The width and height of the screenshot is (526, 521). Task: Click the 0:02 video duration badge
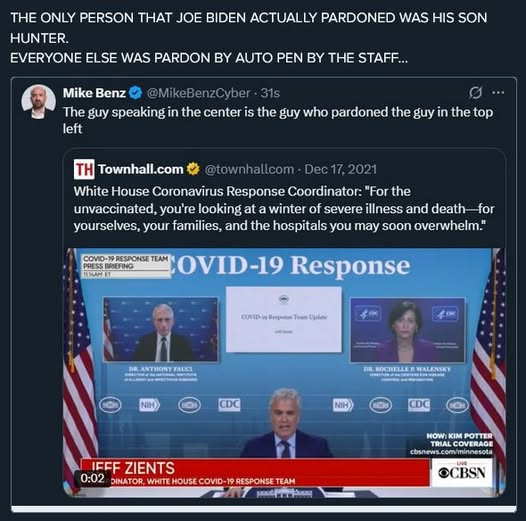point(92,478)
